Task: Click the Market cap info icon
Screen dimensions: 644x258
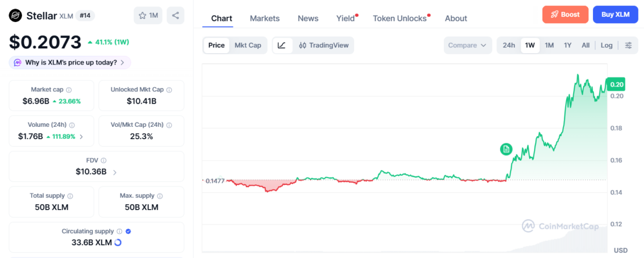Action: [x=69, y=90]
